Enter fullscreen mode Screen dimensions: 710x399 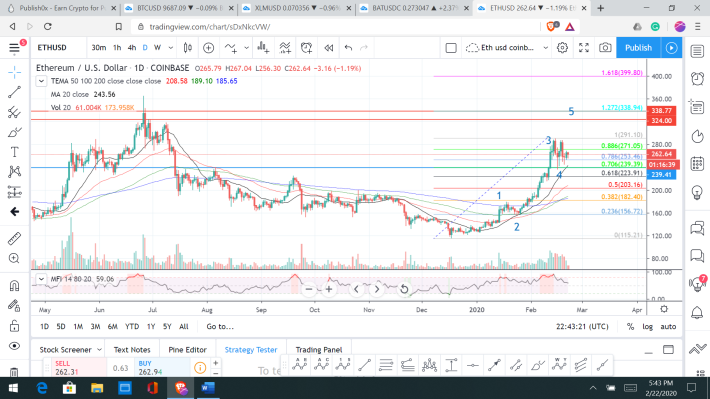click(584, 48)
